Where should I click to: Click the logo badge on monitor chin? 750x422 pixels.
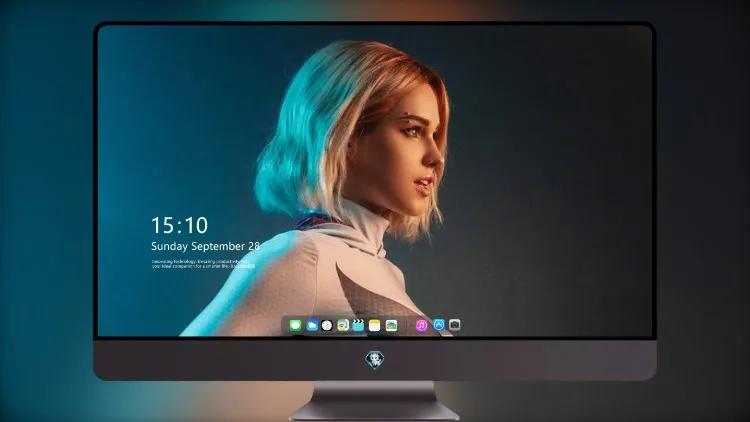tap(375, 359)
